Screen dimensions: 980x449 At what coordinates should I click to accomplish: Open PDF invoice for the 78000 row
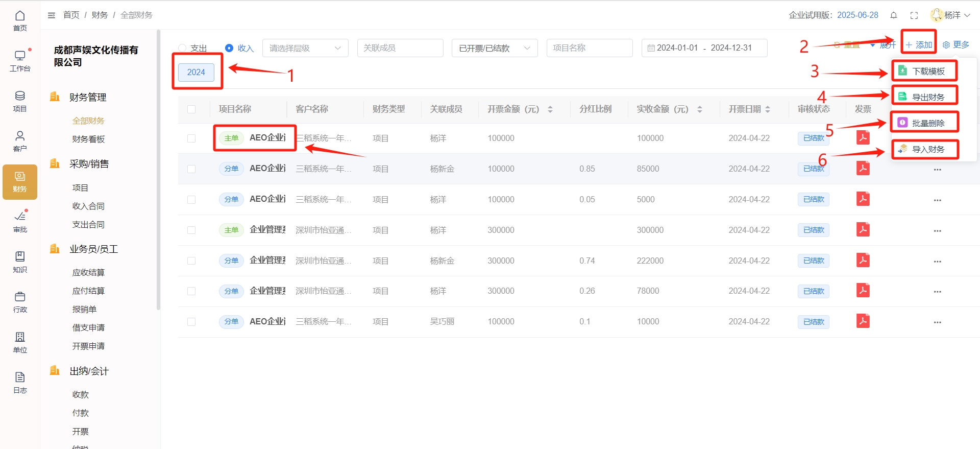point(863,291)
